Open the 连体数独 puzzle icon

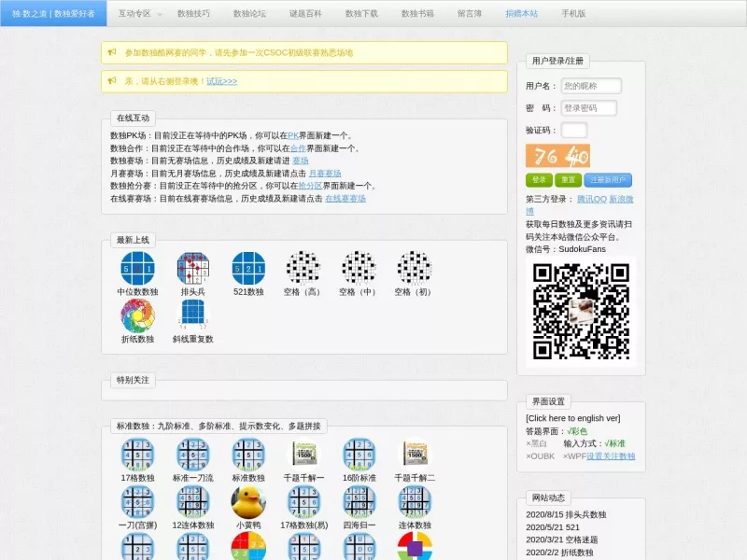(x=415, y=502)
